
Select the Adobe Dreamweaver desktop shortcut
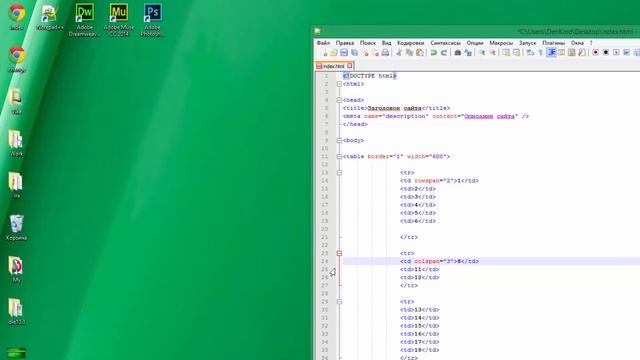coord(84,20)
